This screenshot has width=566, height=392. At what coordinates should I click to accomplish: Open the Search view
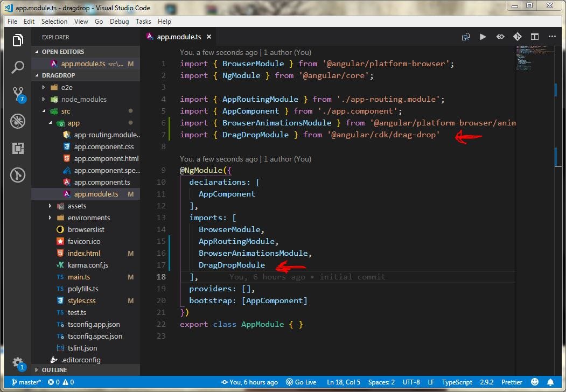click(18, 67)
